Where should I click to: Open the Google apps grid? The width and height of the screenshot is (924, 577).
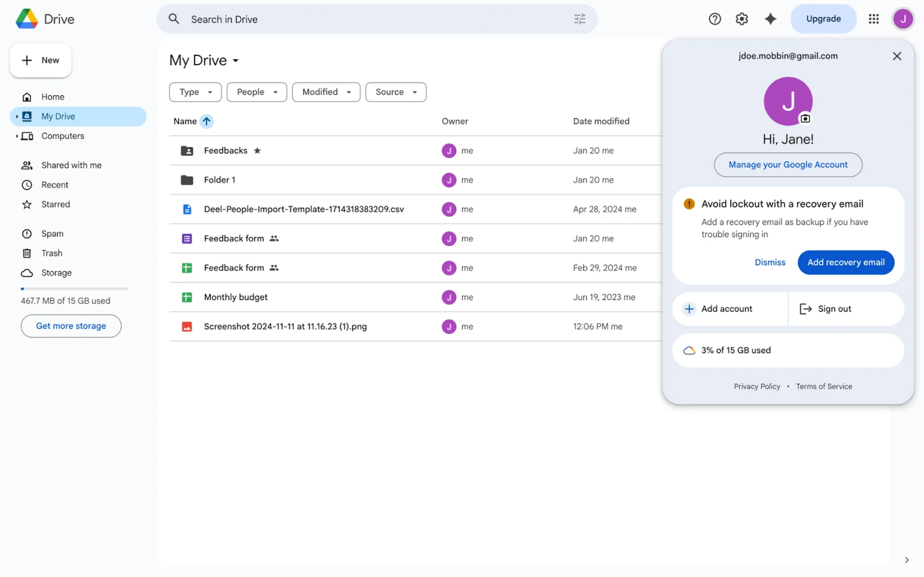tap(874, 19)
